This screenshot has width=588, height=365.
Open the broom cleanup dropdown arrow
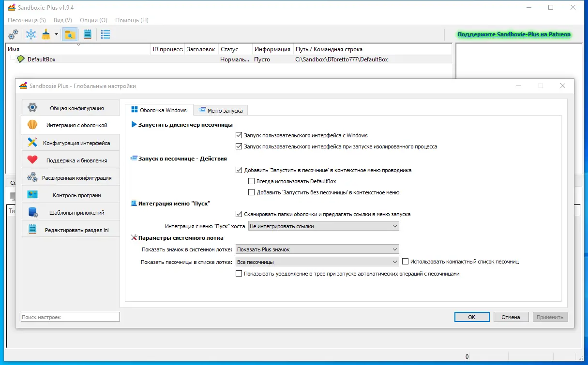[56, 34]
